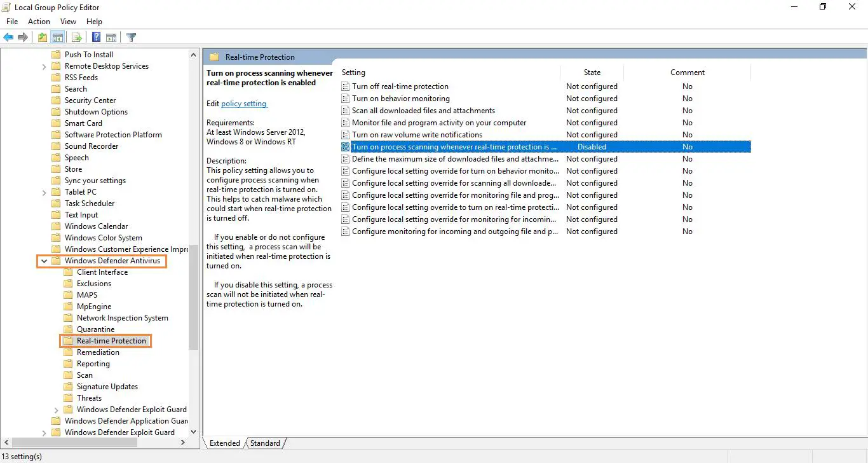Click the tree pane scroll-down arrow
868x463 pixels.
pyautogui.click(x=194, y=432)
